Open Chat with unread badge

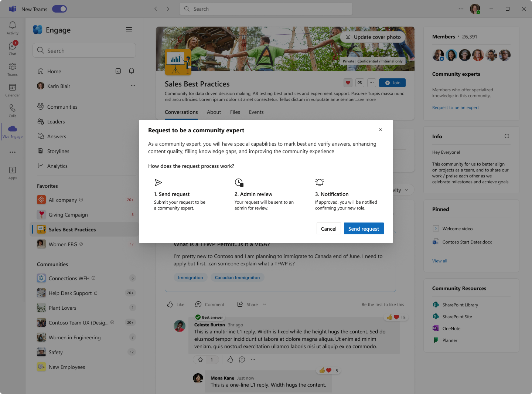[x=13, y=48]
